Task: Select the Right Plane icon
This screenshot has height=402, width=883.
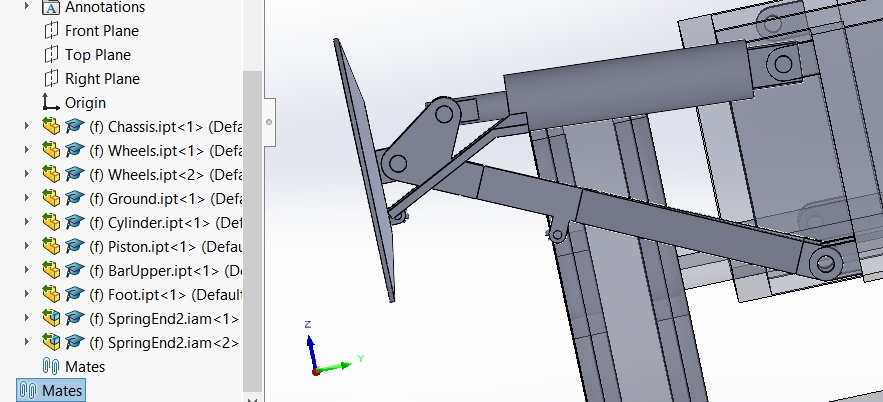Action: point(51,79)
